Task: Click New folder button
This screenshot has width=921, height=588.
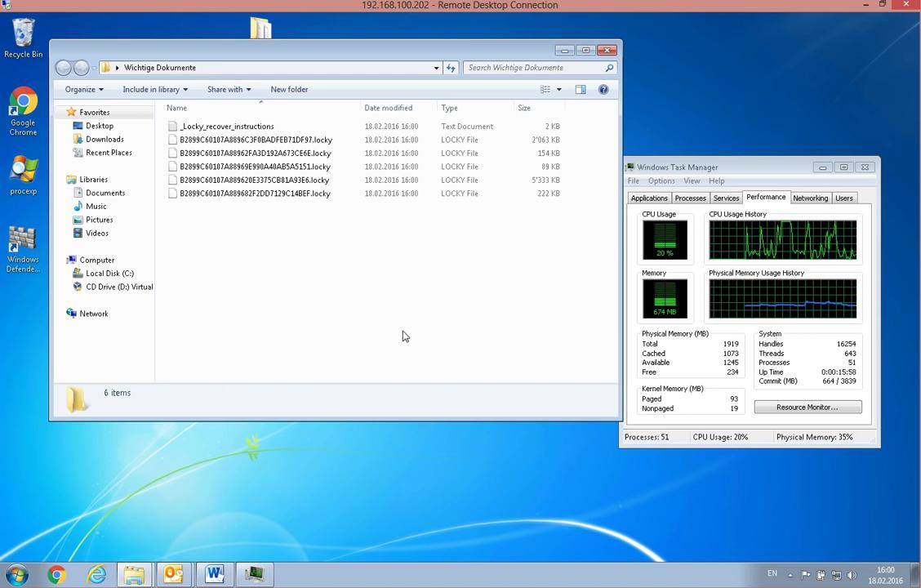Action: coord(289,89)
